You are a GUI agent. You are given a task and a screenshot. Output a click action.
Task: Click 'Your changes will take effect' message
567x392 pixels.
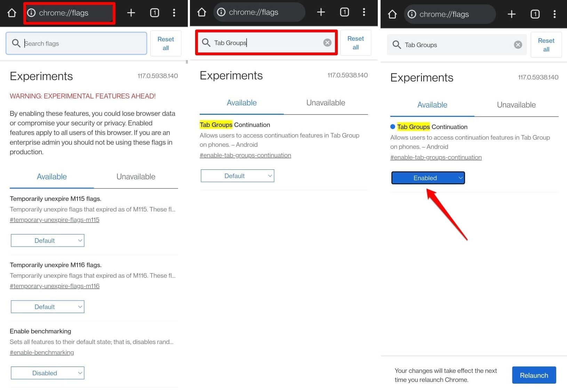pyautogui.click(x=446, y=375)
